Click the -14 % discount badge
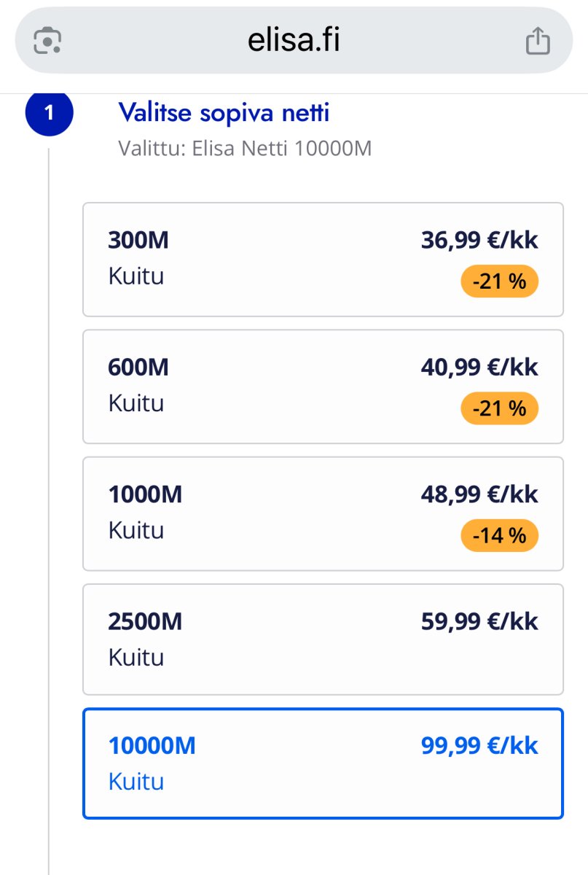This screenshot has width=588, height=875. pyautogui.click(x=499, y=536)
